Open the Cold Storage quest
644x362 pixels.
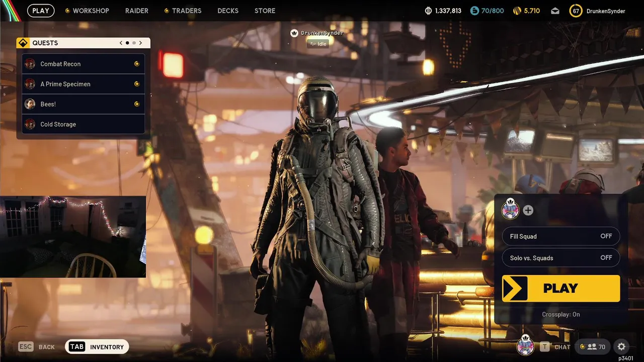(84, 124)
